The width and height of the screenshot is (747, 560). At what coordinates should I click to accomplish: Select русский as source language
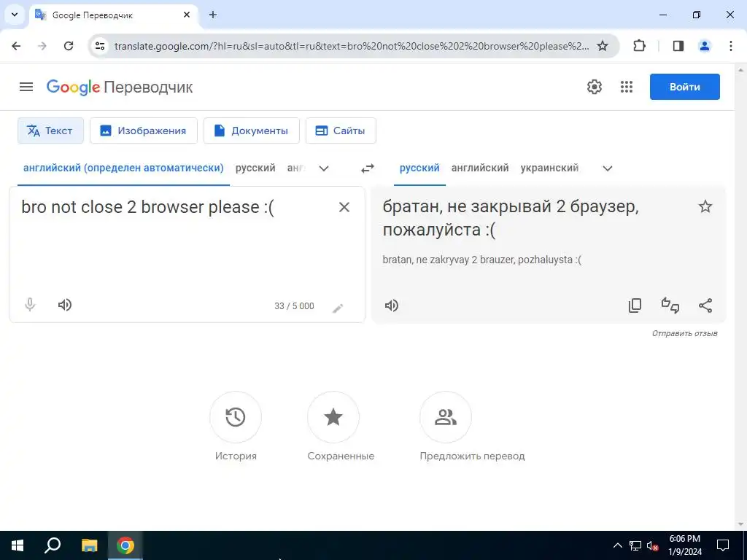255,168
